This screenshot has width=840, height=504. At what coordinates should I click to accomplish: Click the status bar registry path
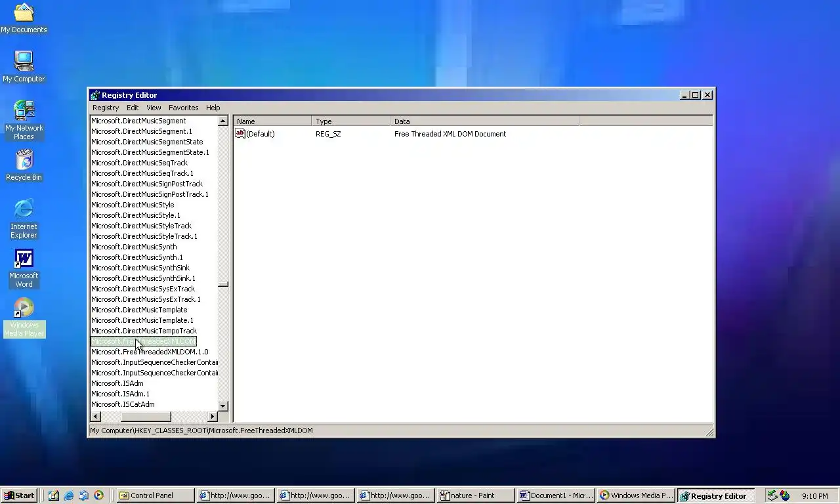tap(201, 430)
